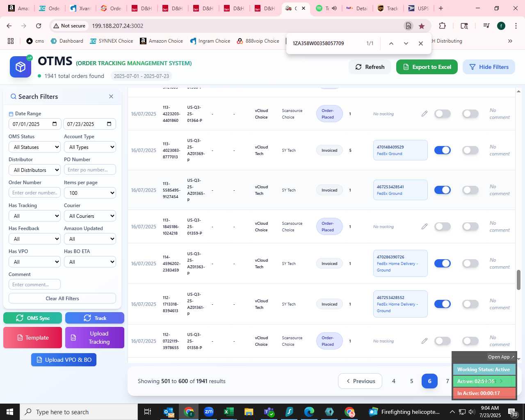Click the OTMS box logo icon
This screenshot has height=420, width=525.
tap(21, 67)
